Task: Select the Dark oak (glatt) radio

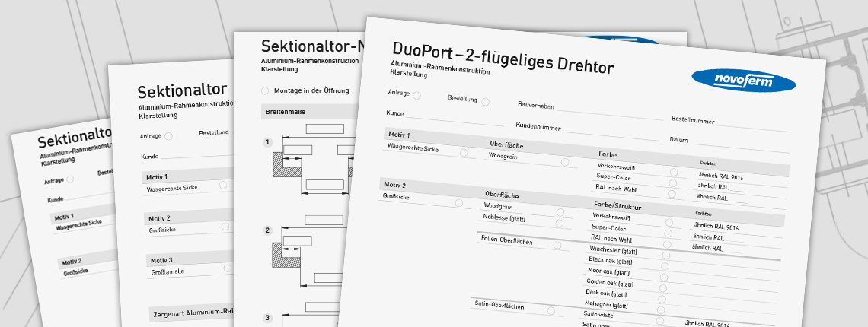Action: 661,299
